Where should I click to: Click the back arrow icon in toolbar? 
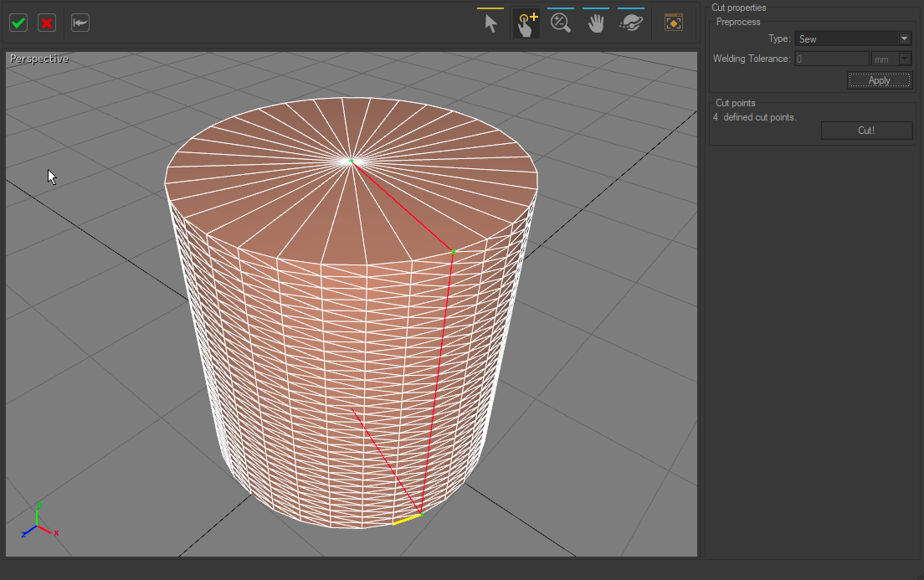point(80,23)
